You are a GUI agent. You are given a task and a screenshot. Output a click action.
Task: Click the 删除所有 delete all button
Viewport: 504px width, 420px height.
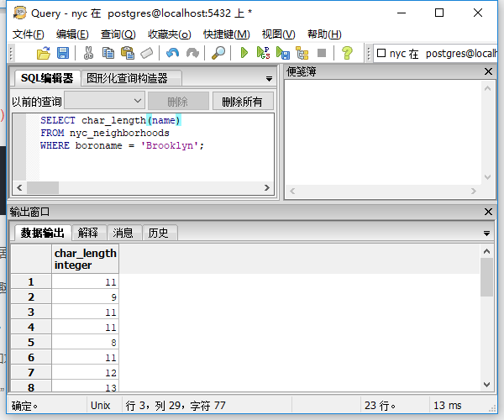click(243, 102)
